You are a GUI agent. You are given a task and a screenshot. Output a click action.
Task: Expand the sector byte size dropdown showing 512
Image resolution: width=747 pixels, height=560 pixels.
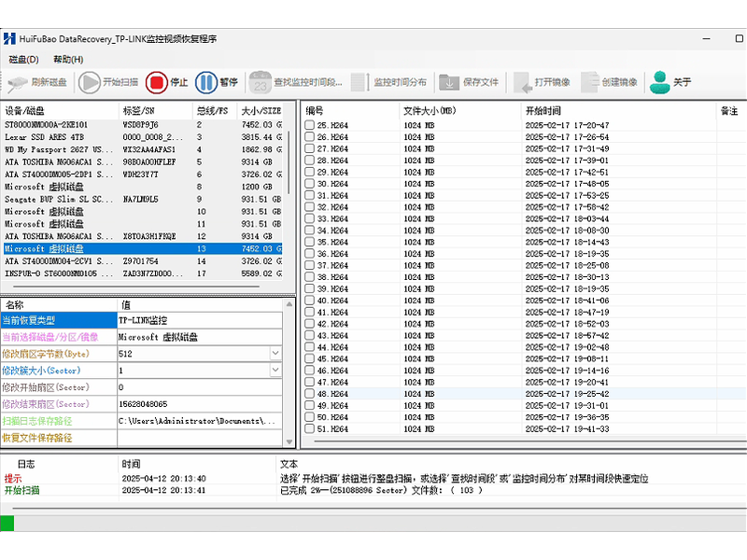pyautogui.click(x=275, y=354)
